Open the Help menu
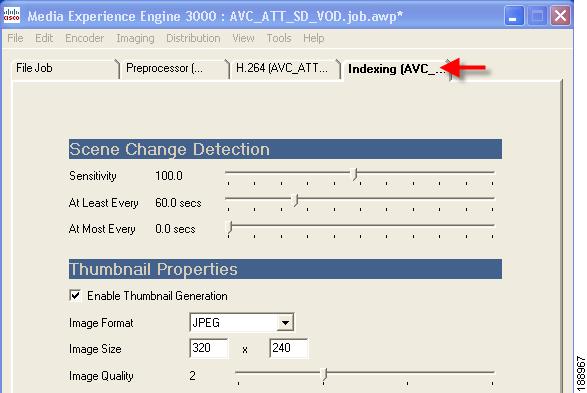This screenshot has width=587, height=393. (x=313, y=38)
